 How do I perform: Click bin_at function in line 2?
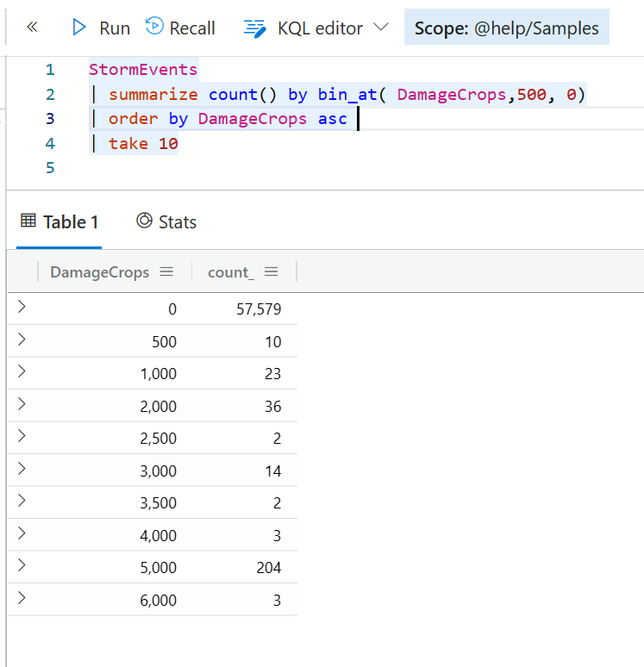click(347, 95)
